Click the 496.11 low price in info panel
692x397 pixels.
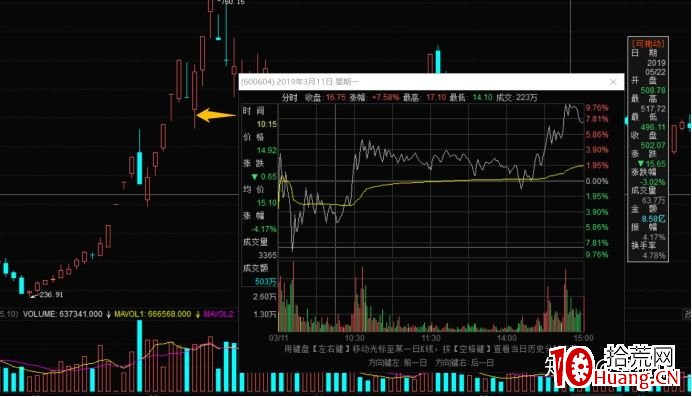tap(653, 127)
